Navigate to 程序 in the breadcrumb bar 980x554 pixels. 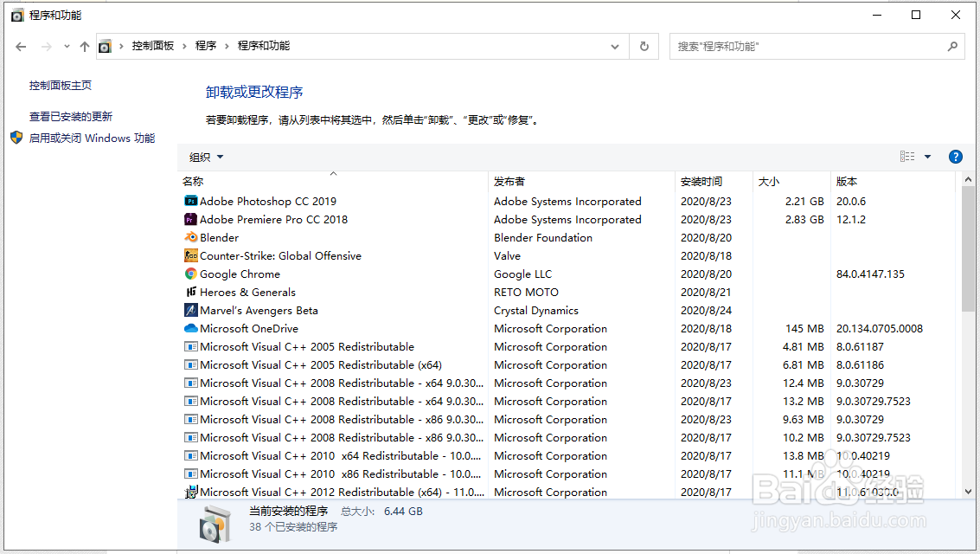pos(206,46)
